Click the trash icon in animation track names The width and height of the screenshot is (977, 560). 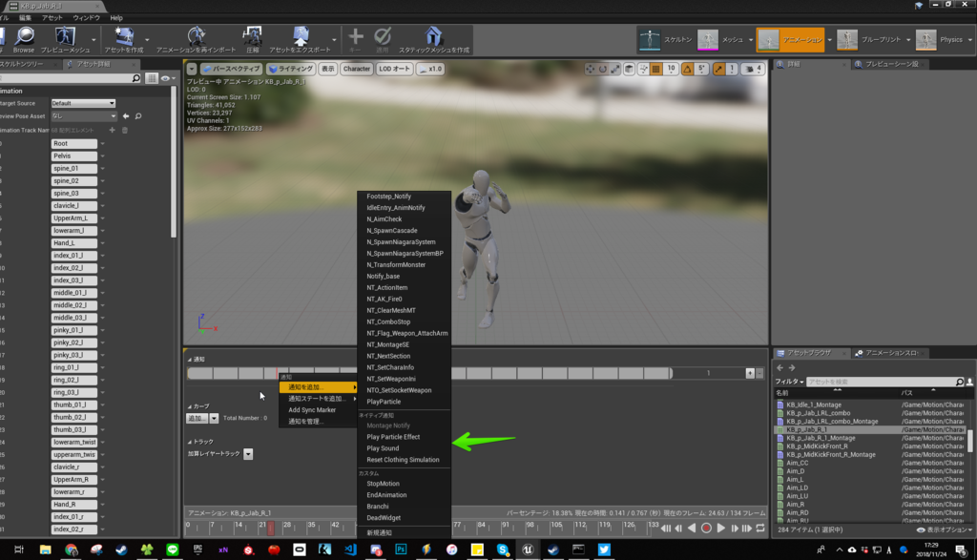click(125, 130)
